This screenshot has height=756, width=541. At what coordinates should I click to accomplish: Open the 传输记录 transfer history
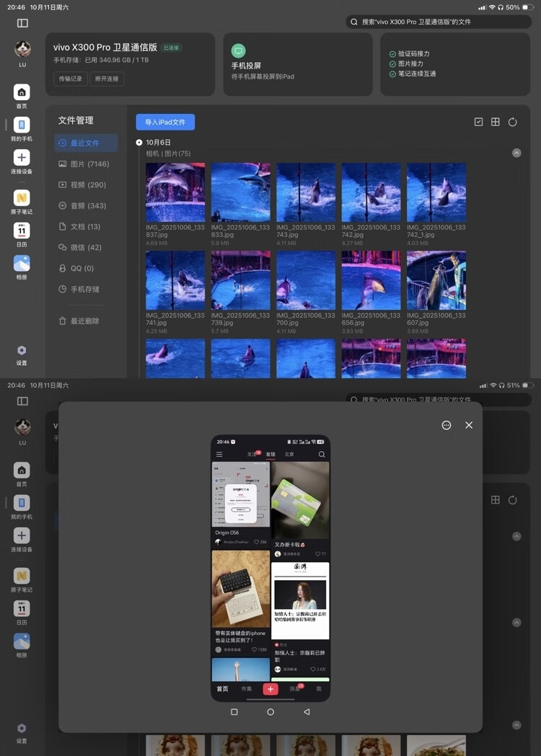point(71,79)
